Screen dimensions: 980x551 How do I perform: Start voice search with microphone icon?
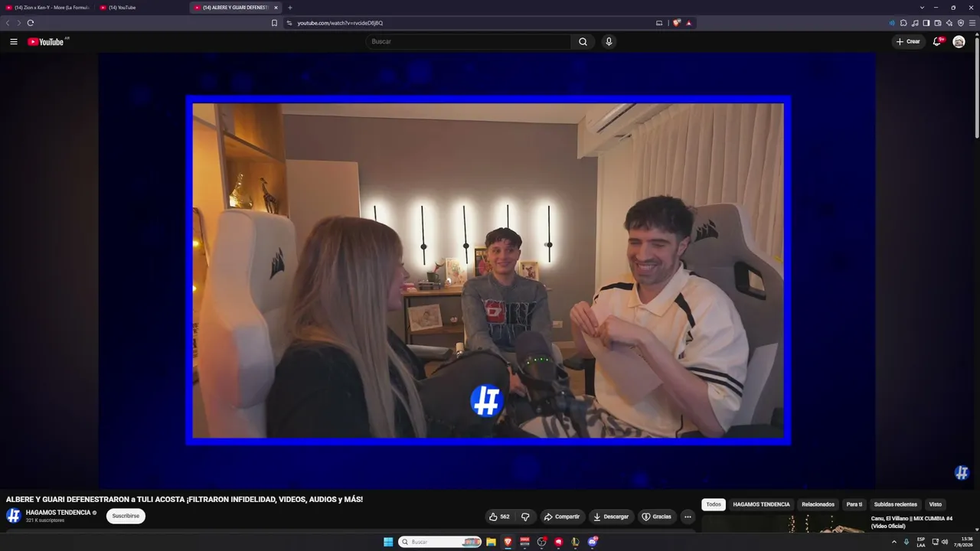[609, 41]
